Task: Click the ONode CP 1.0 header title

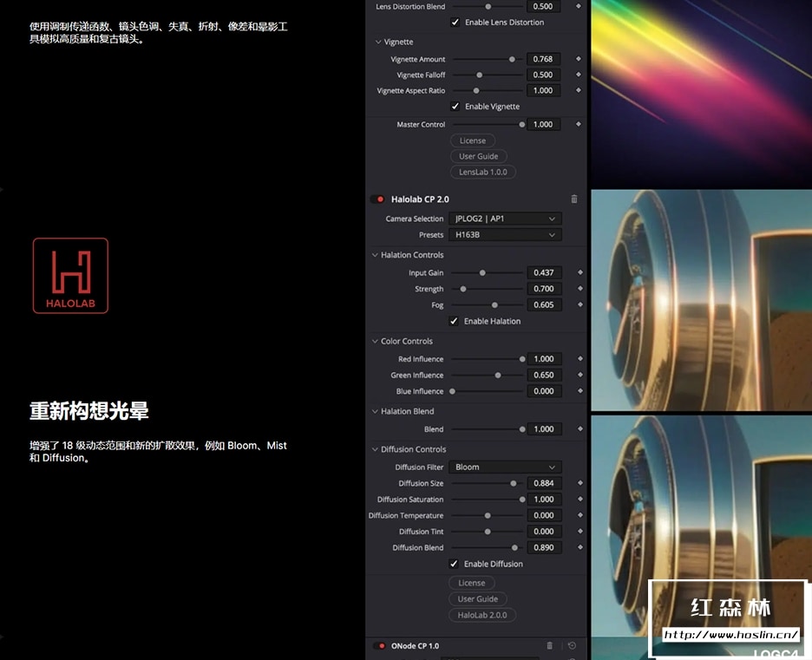Action: (415, 646)
